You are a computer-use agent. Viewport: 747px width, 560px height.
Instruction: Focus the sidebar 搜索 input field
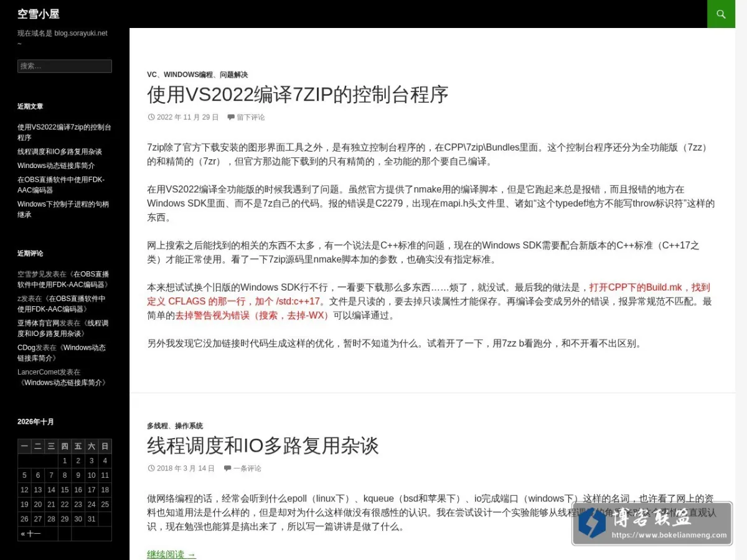[65, 66]
